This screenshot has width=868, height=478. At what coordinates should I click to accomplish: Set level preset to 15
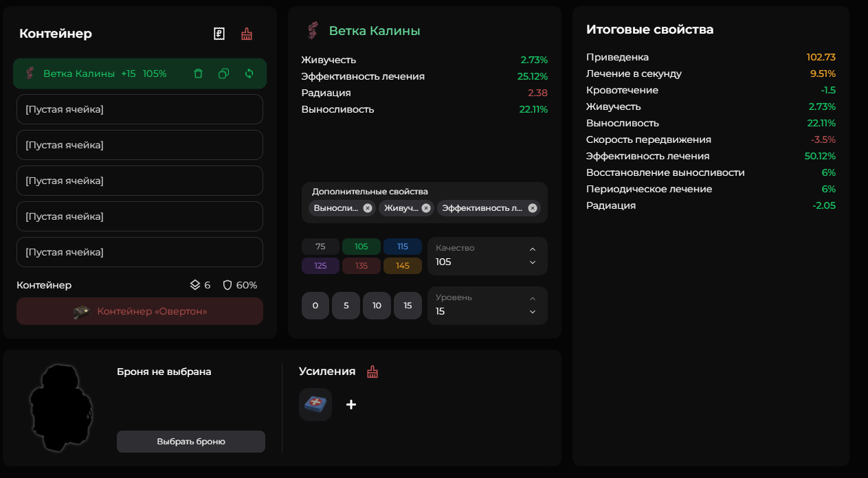click(408, 306)
